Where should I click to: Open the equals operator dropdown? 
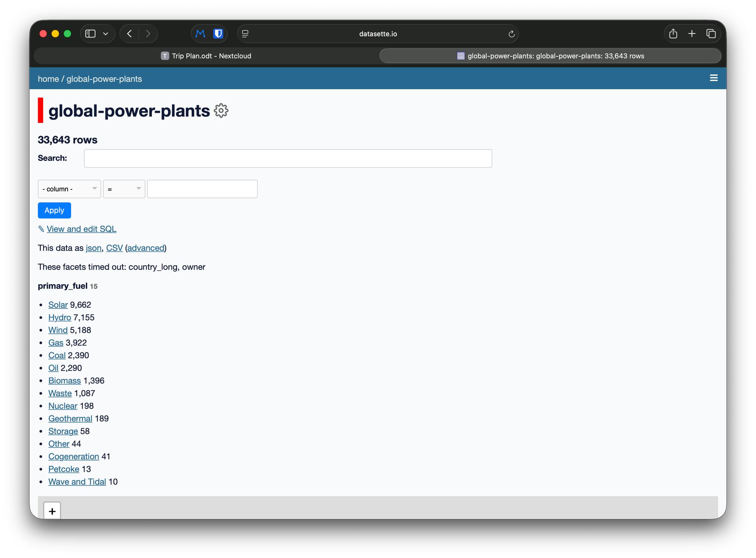tap(124, 189)
